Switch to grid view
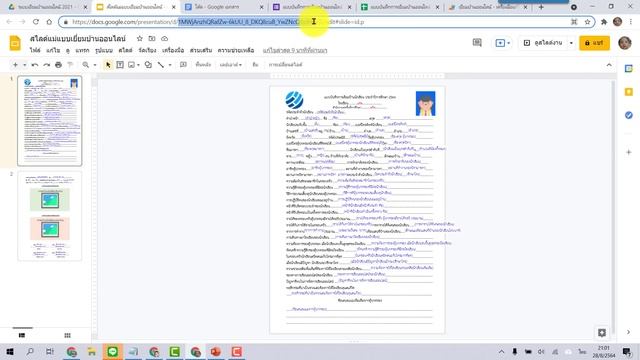The width and height of the screenshot is (640, 360). [67, 335]
